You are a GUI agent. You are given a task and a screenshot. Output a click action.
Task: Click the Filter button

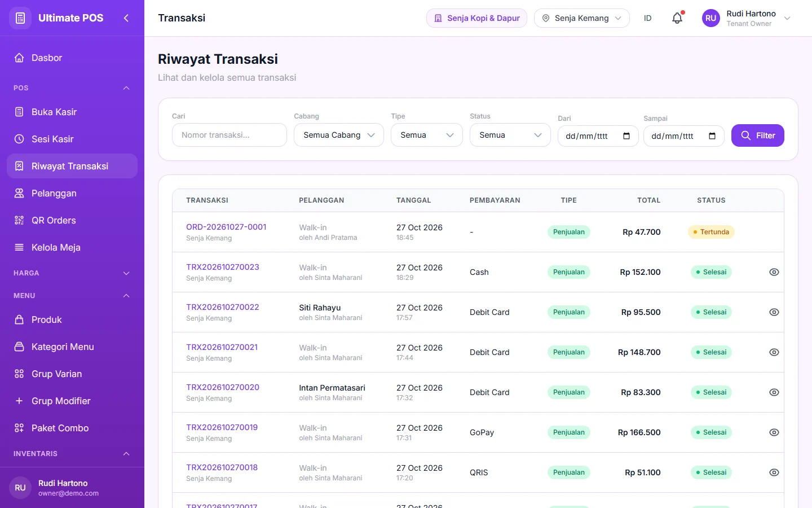(758, 135)
